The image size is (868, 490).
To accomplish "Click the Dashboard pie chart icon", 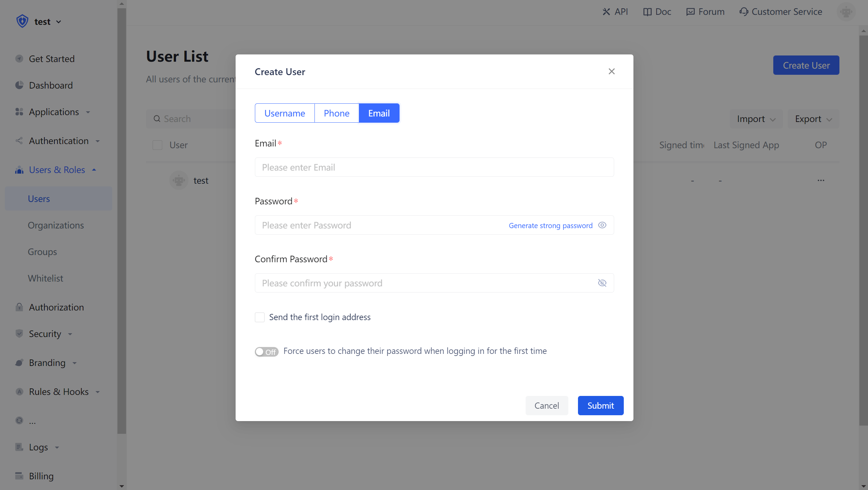I will (x=19, y=85).
